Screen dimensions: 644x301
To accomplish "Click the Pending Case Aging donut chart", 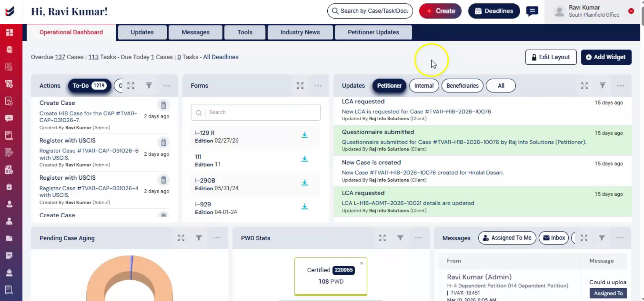I will click(130, 278).
